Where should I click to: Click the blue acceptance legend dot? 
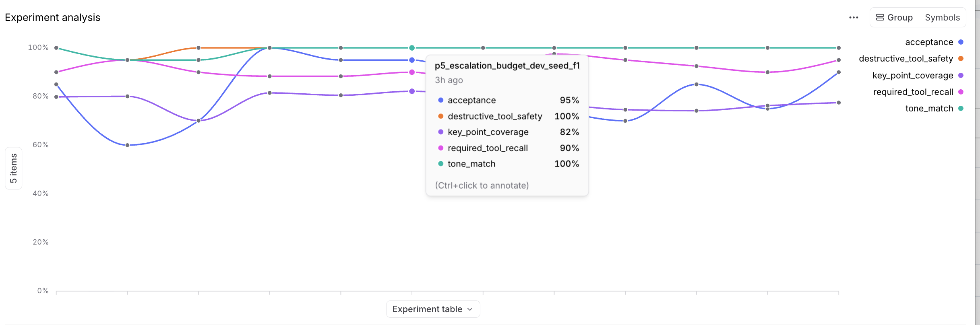pos(961,42)
